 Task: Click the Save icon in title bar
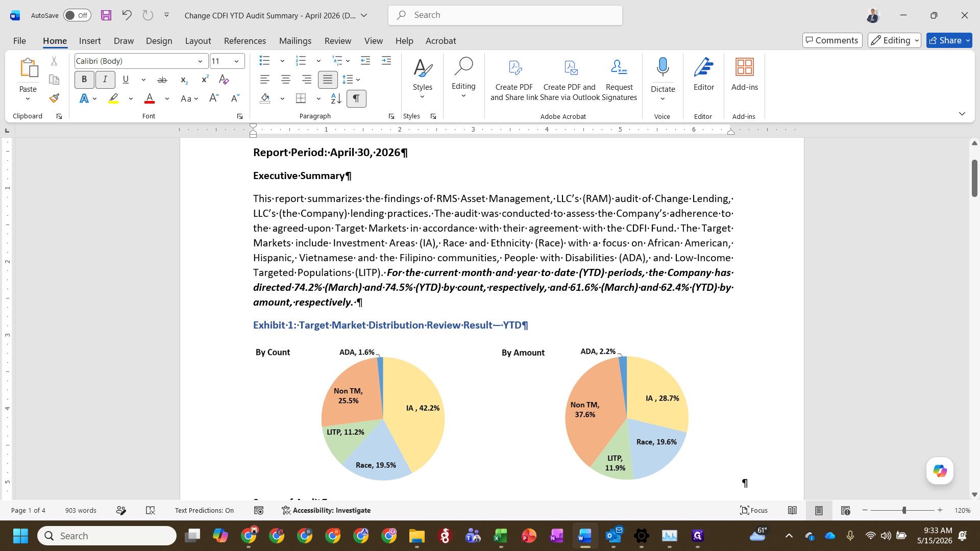106,15
